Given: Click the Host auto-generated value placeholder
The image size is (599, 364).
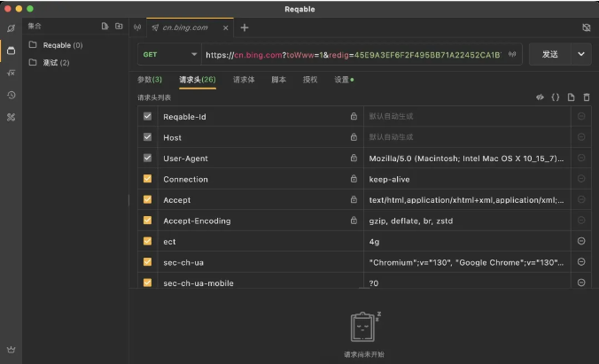Looking at the screenshot, I should coord(391,136).
